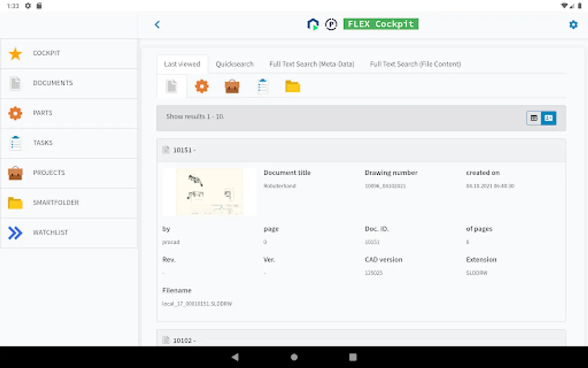
Task: Open the drawing preview thumbnail
Action: pyautogui.click(x=209, y=191)
